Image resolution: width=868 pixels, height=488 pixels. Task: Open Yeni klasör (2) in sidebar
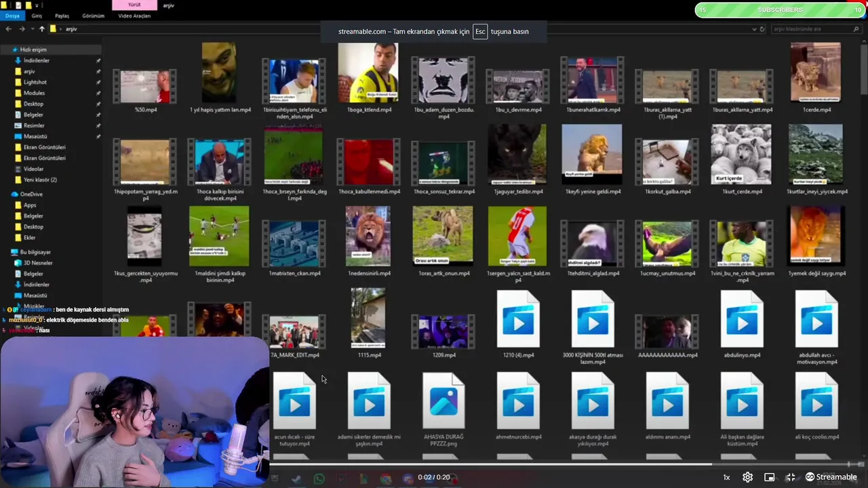40,180
